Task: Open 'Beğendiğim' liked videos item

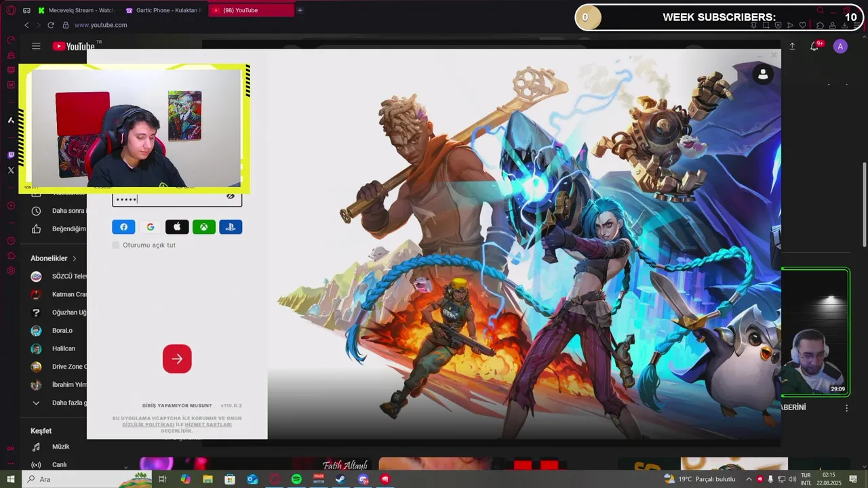Action: click(x=59, y=229)
